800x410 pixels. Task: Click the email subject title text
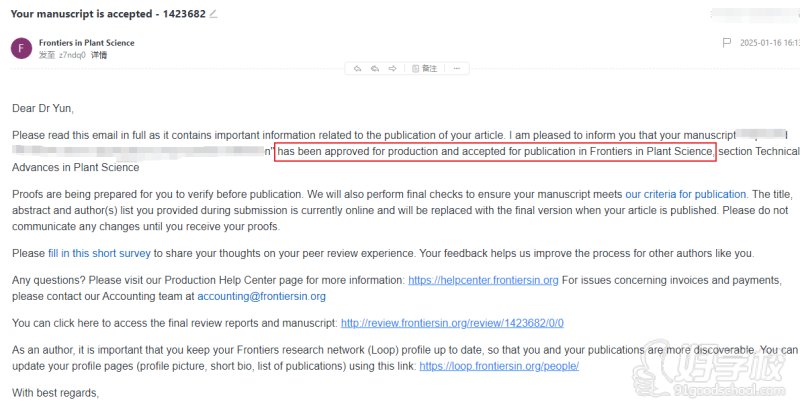108,14
